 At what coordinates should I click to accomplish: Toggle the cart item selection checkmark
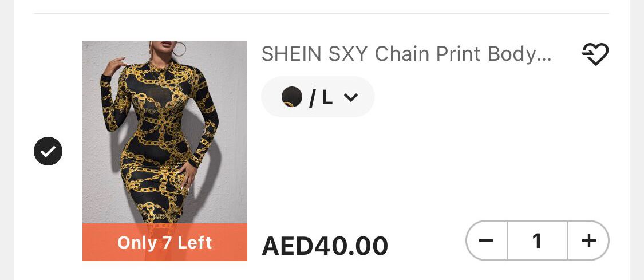[x=48, y=151]
